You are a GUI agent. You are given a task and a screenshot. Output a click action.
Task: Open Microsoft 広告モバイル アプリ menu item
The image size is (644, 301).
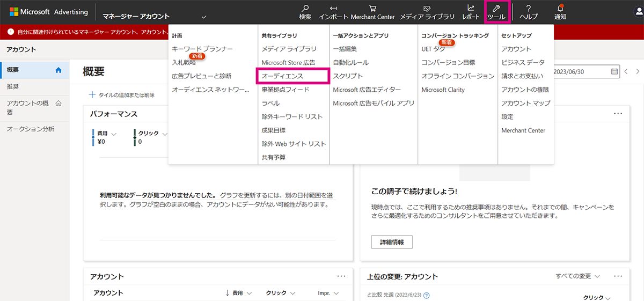coord(374,104)
